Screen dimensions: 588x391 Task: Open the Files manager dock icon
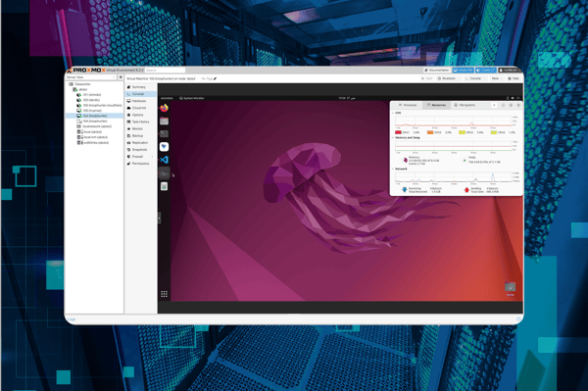pos(165,121)
